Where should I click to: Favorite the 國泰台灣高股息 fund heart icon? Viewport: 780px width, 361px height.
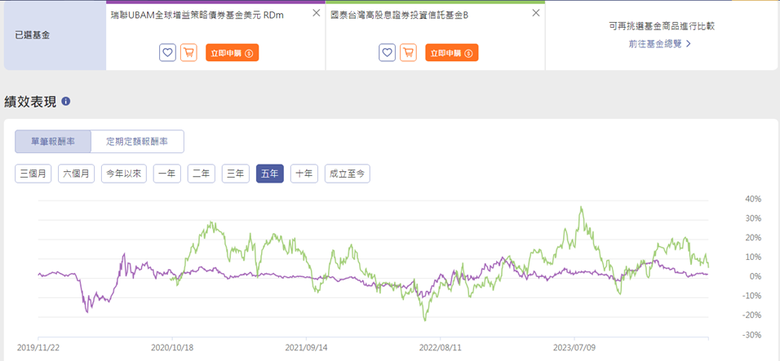pyautogui.click(x=387, y=52)
